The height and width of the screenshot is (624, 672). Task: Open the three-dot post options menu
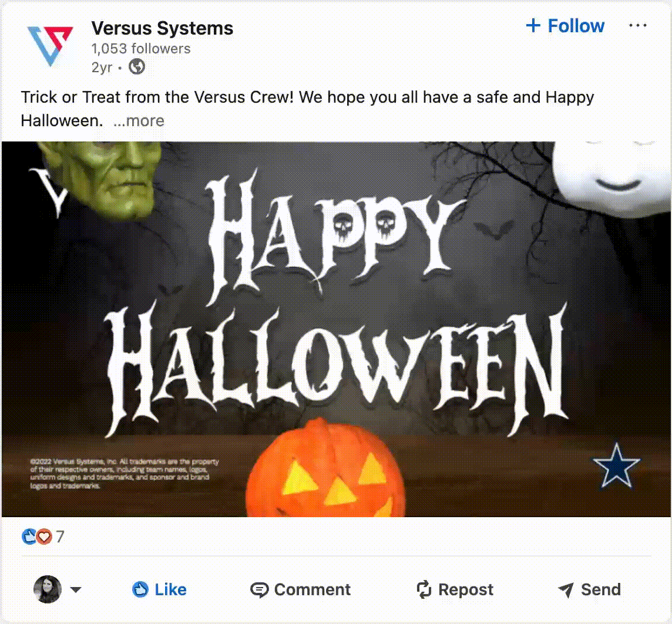pyautogui.click(x=637, y=26)
